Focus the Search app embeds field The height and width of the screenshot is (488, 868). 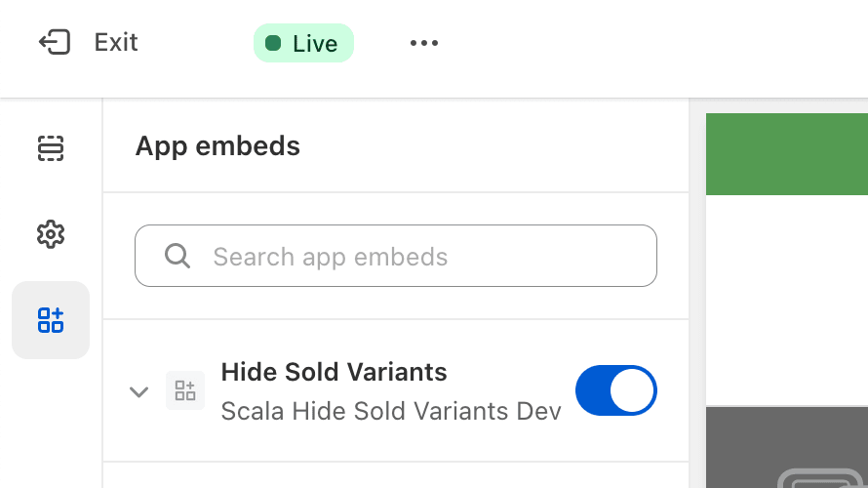coord(396,256)
